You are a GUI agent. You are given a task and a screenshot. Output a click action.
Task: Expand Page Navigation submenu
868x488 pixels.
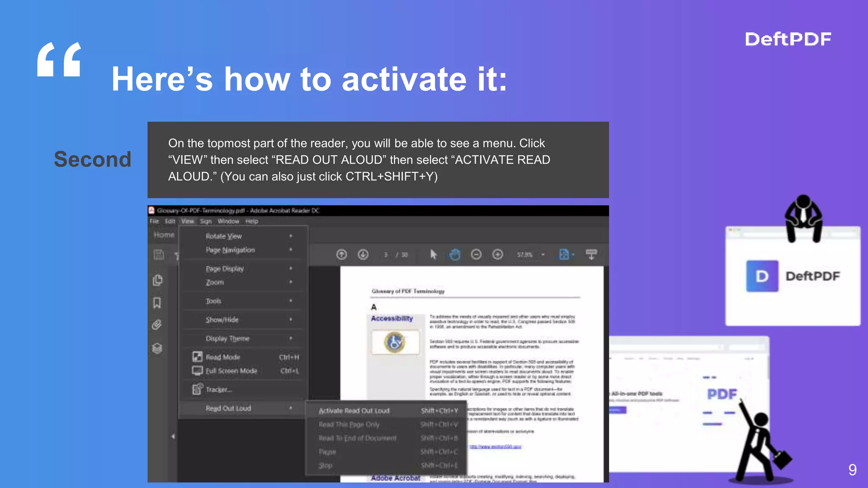[243, 250]
